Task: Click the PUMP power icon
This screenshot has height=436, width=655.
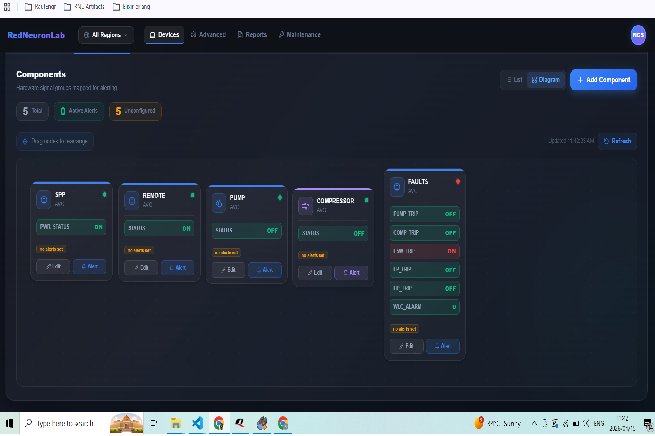Action: 219,203
